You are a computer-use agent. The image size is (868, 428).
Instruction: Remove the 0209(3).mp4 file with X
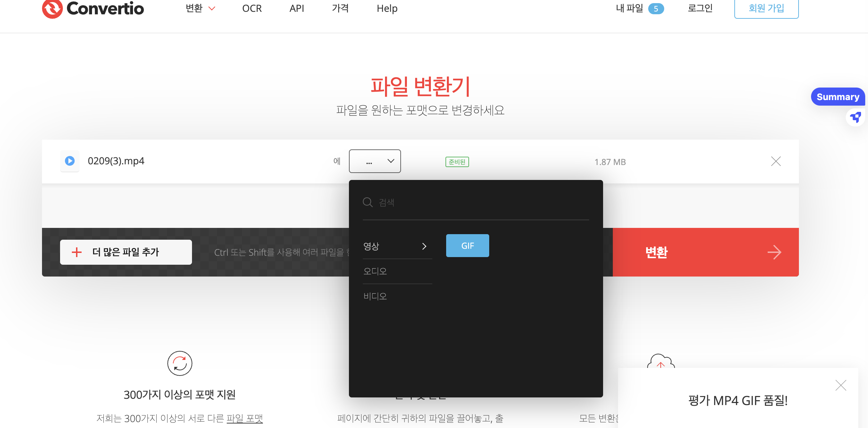(776, 161)
